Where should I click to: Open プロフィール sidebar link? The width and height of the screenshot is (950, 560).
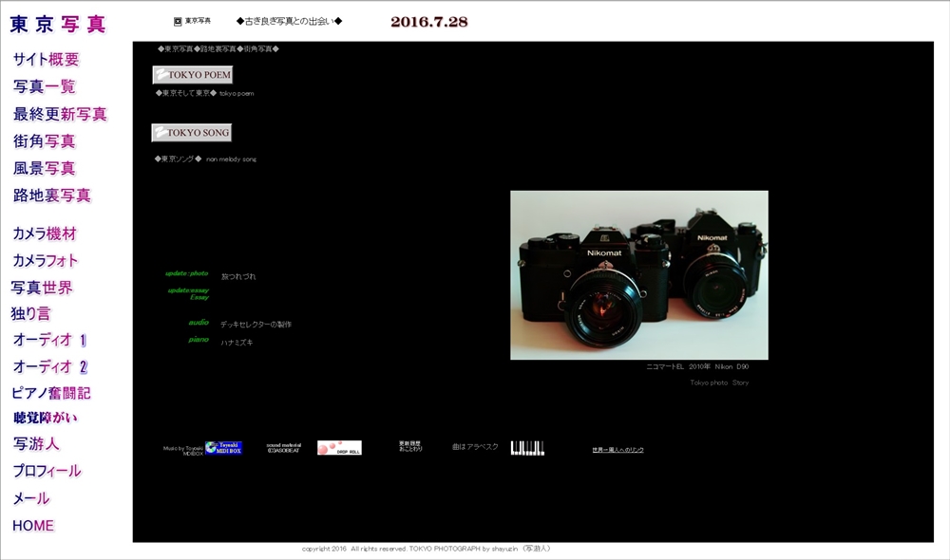click(47, 471)
